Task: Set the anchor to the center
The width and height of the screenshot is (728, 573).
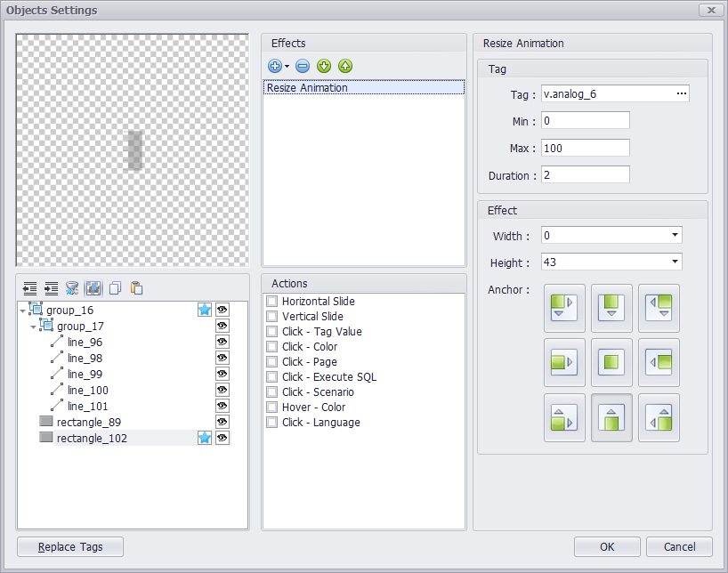Action: pos(611,362)
